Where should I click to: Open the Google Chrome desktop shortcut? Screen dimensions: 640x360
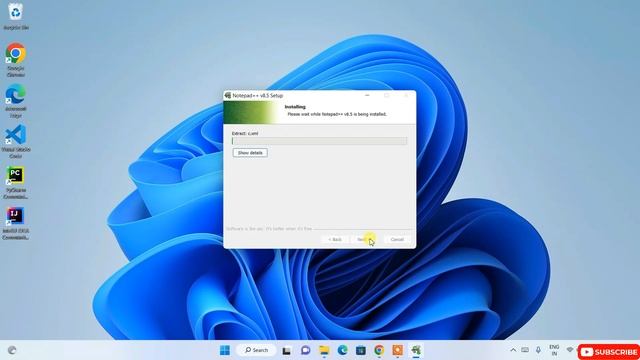point(16,60)
